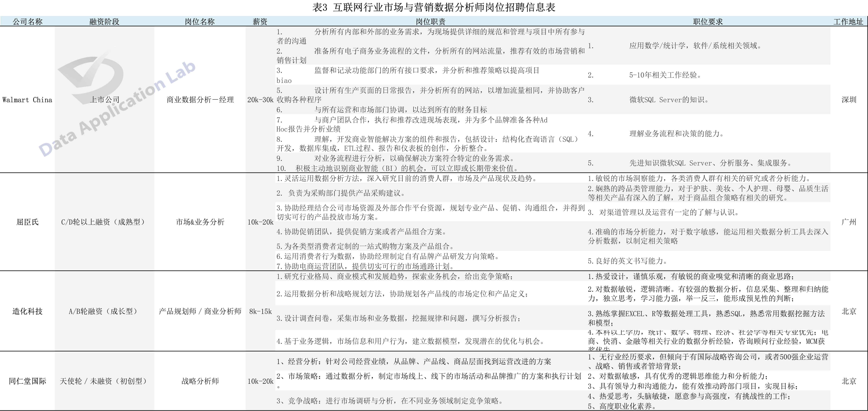Image resolution: width=868 pixels, height=411 pixels.
Task: Click duty 灵活运用数据分析方法
Action: click(407, 178)
